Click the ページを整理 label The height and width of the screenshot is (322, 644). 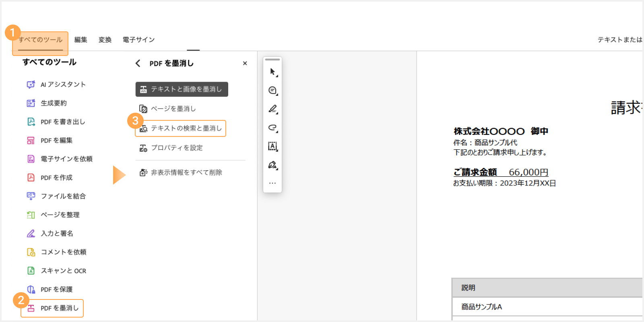(x=60, y=215)
